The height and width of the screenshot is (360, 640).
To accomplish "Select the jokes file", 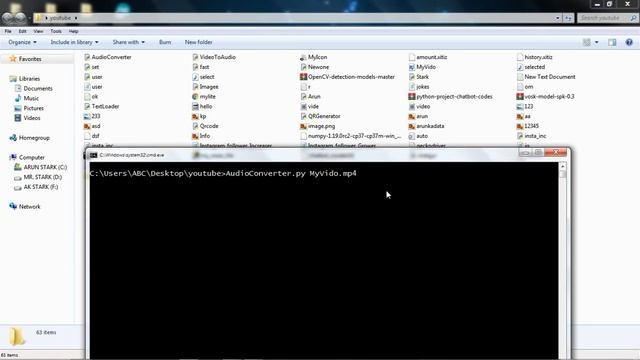I will [423, 87].
